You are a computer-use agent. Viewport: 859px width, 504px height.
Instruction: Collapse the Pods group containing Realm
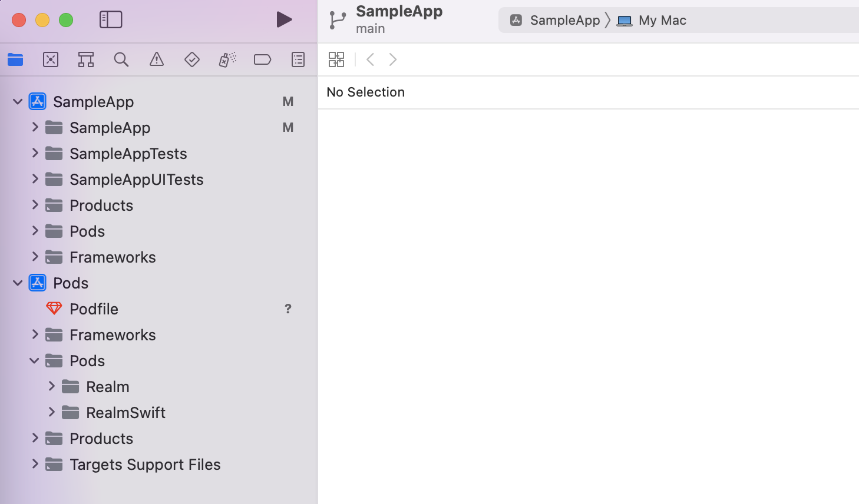tap(35, 361)
